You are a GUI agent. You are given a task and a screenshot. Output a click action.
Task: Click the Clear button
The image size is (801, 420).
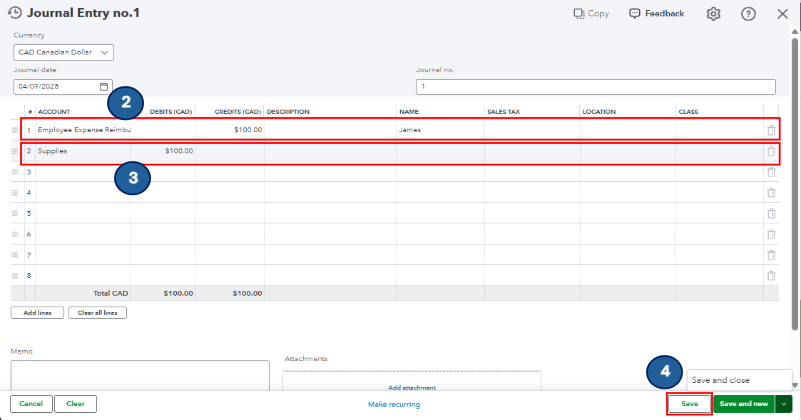75,404
